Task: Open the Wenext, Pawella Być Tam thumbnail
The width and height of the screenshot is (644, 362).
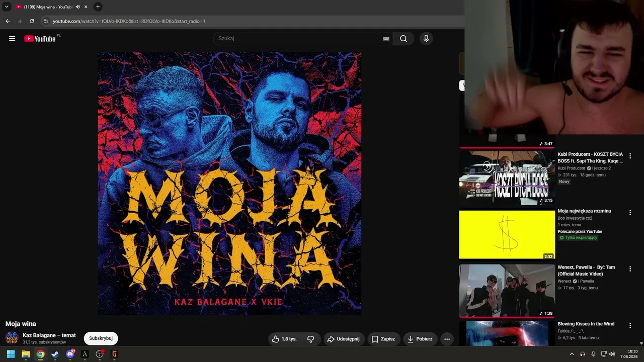Action: tap(507, 291)
